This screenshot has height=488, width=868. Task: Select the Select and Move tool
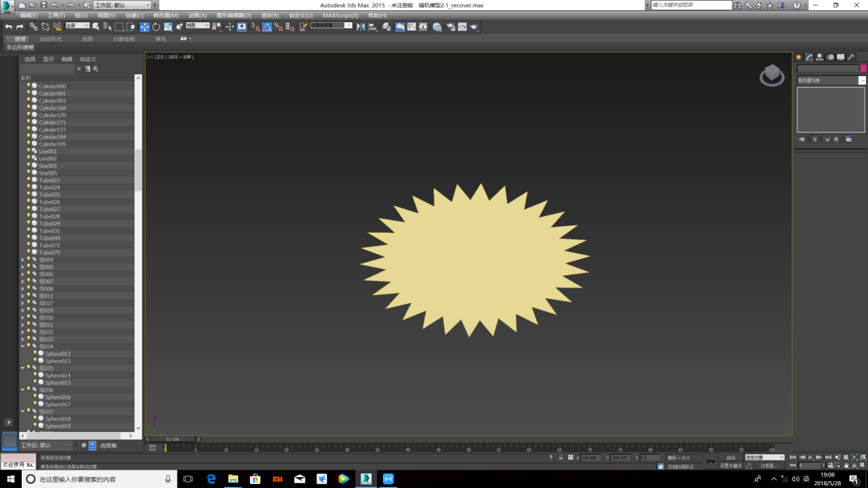tap(145, 27)
